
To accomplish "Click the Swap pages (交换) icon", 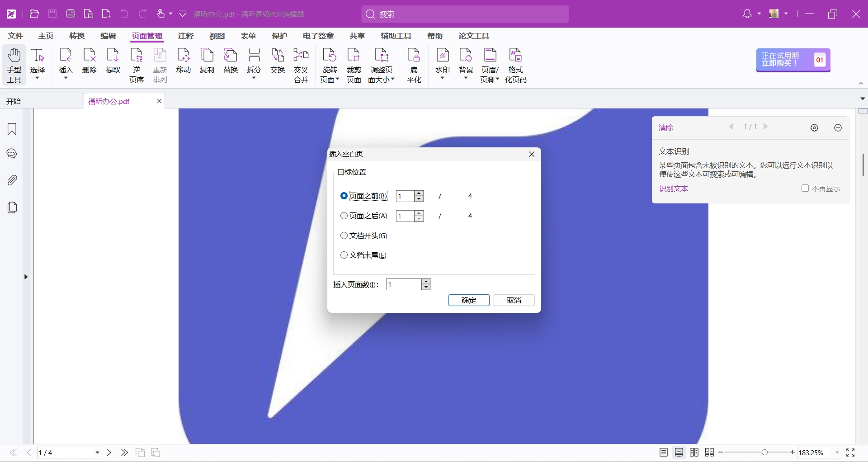I will pos(278,61).
